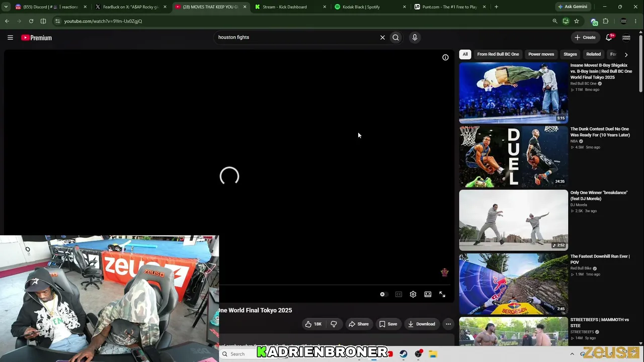Open 'The Fastest Downhill Run Ever' thumbnail
Viewport: 644px width, 362px height.
[514, 284]
